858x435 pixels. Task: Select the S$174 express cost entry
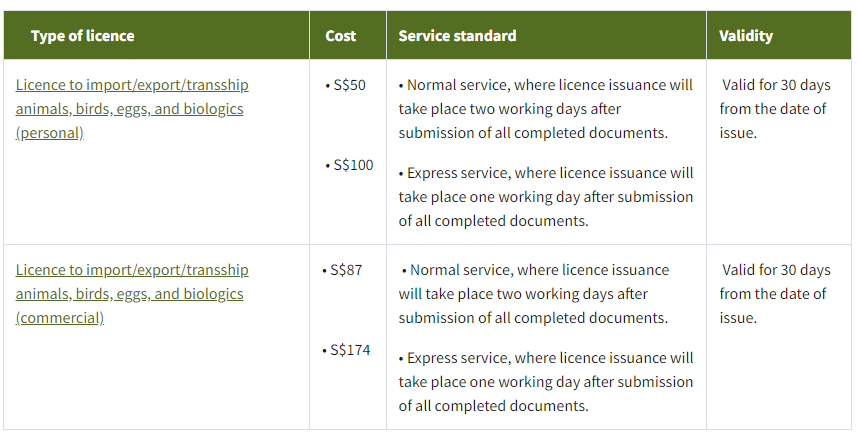click(350, 350)
